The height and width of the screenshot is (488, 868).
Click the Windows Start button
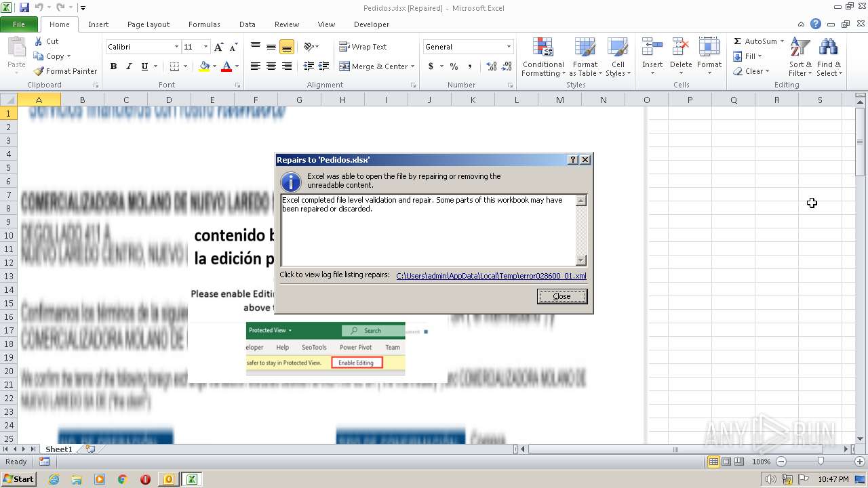18,479
